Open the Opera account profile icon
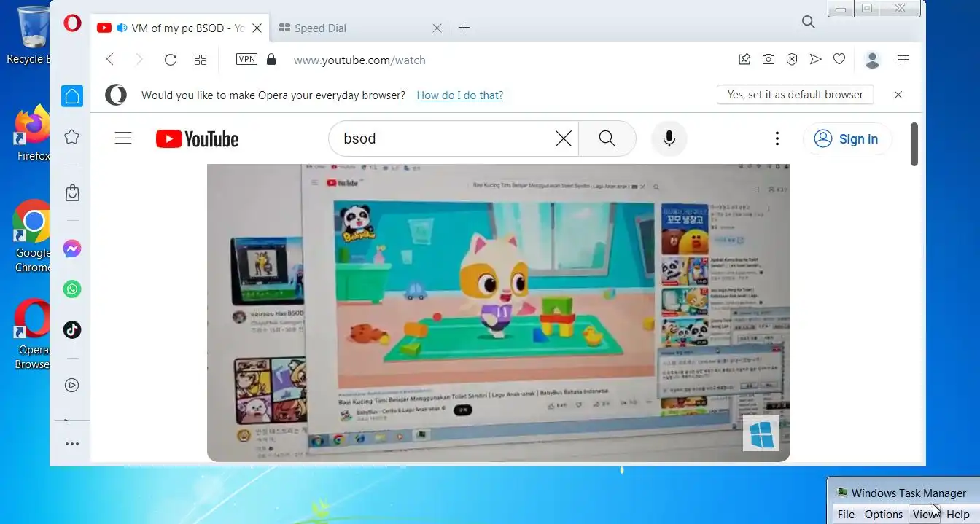Image resolution: width=980 pixels, height=524 pixels. pos(872,60)
